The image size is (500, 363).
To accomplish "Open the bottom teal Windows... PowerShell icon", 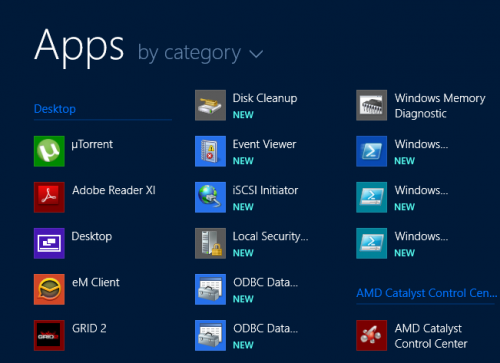I will pyautogui.click(x=372, y=243).
